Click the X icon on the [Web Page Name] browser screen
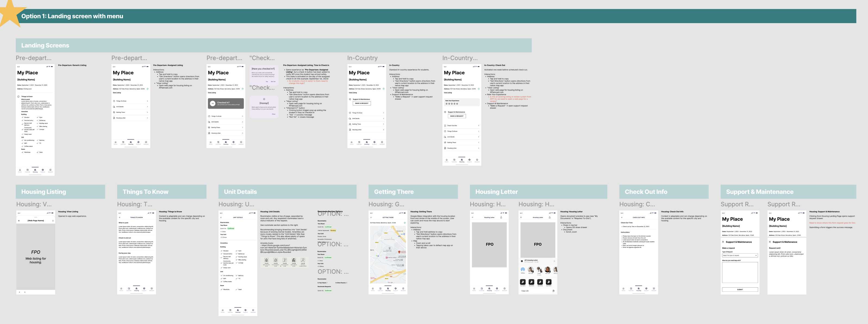868x324 pixels. (19, 220)
